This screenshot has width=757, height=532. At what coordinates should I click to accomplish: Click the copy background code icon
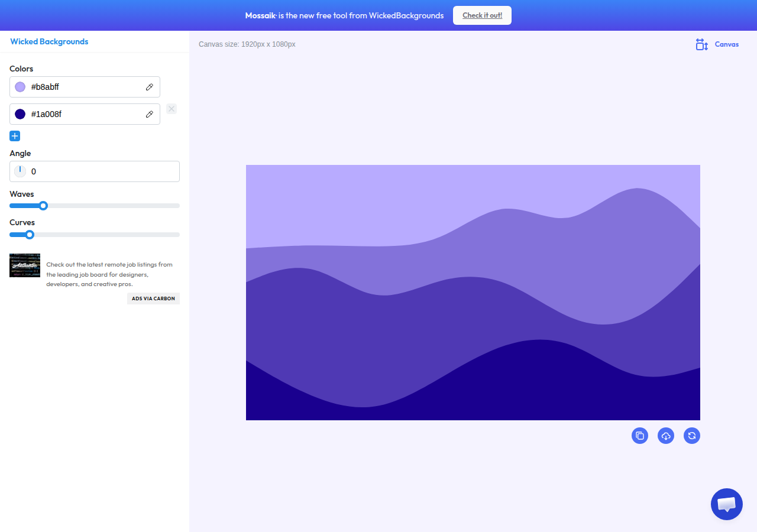(640, 436)
